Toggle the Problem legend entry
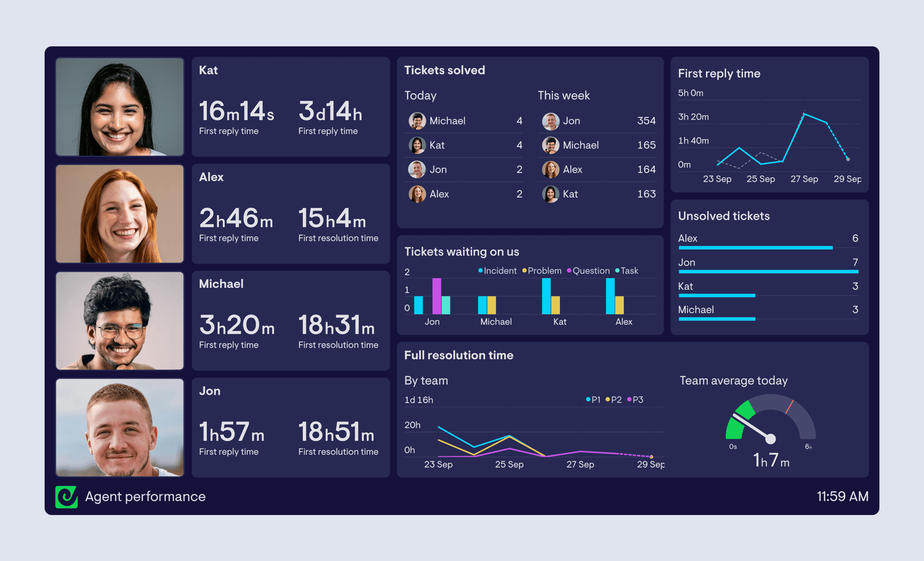The width and height of the screenshot is (924, 561). tap(542, 271)
